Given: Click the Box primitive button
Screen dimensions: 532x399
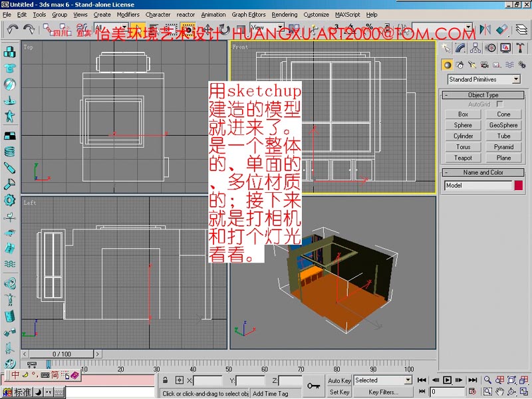Looking at the screenshot, I should pos(463,114).
